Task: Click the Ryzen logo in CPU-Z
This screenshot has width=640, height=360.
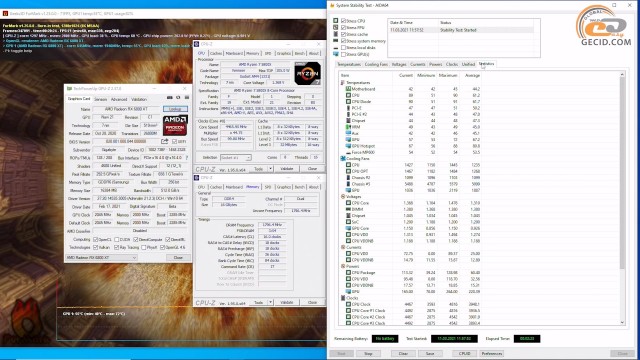Action: point(307,73)
